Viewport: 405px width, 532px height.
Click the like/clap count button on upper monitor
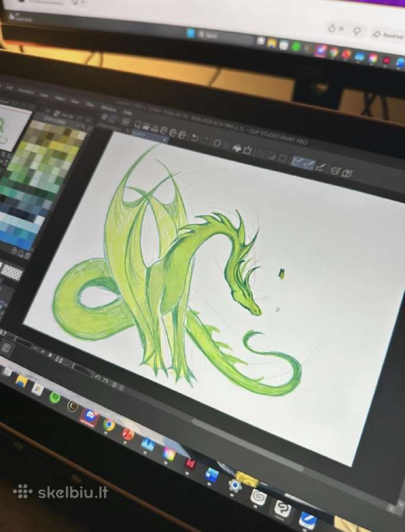[x=336, y=29]
